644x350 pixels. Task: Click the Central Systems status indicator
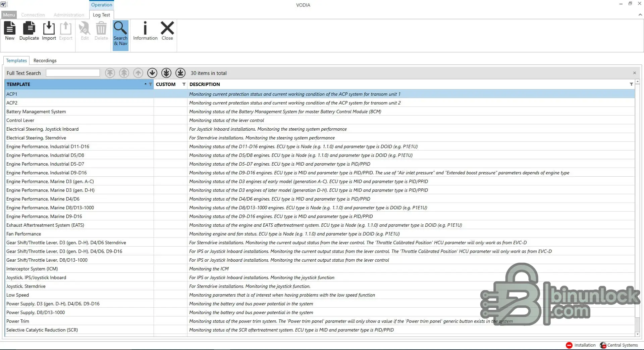point(619,345)
